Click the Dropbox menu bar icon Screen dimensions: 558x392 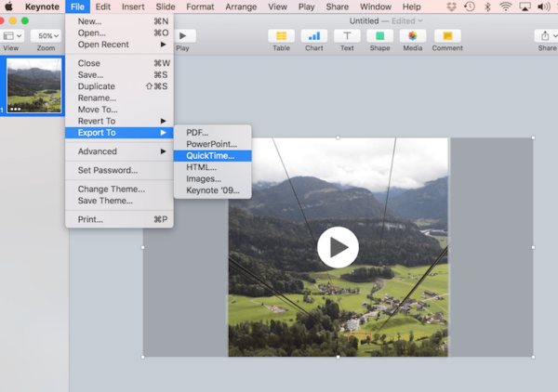(452, 7)
